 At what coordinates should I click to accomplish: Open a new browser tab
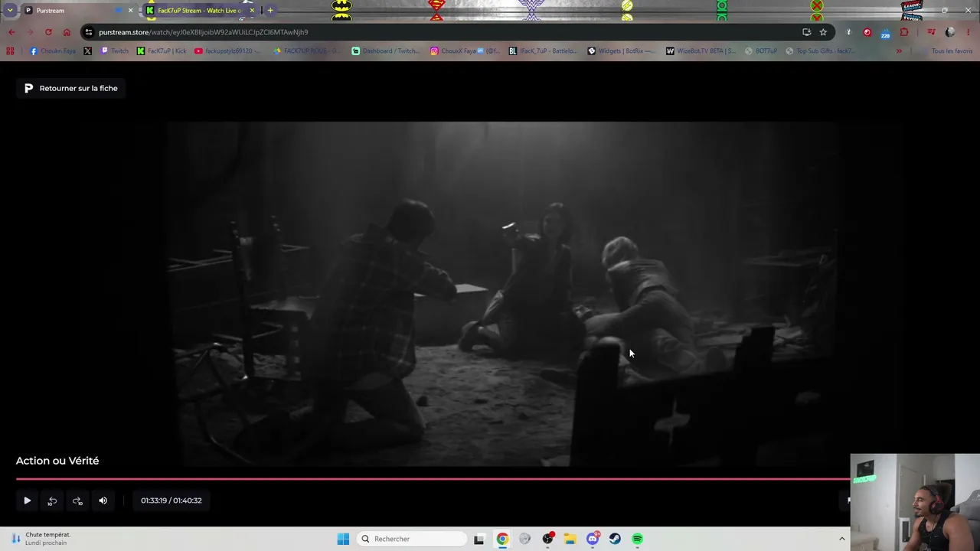[x=270, y=11]
